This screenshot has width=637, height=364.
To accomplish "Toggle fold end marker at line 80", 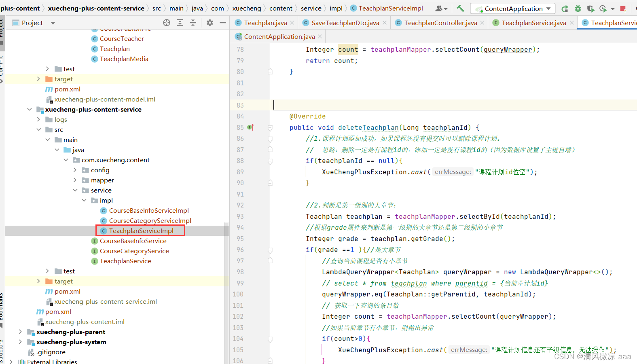I will click(270, 72).
